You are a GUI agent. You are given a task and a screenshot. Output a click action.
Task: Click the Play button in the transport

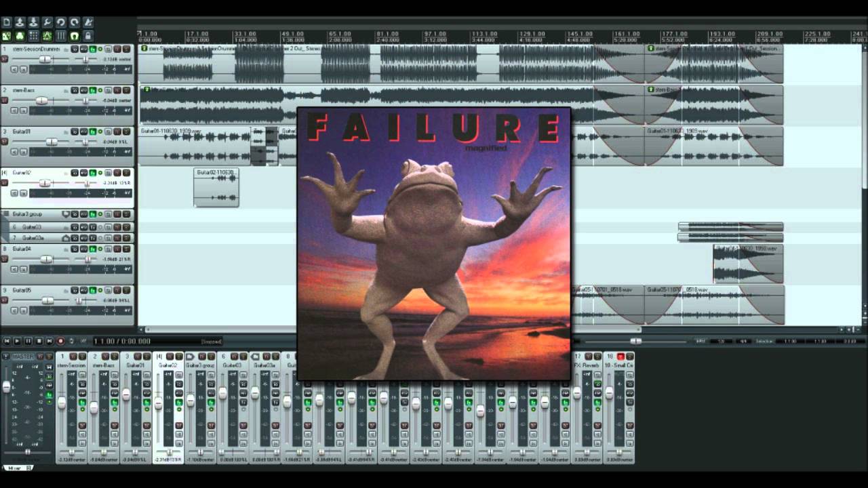pyautogui.click(x=18, y=341)
